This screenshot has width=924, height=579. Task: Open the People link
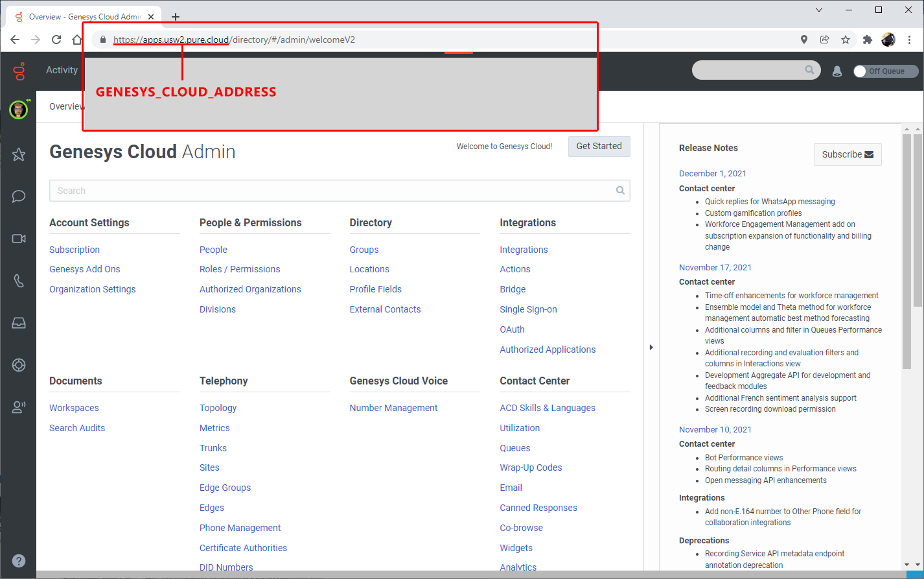click(x=213, y=250)
